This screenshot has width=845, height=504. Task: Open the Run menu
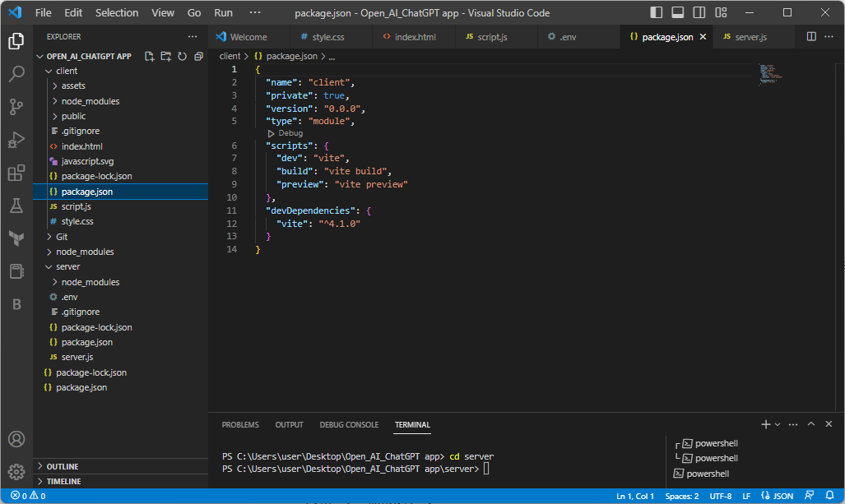coord(223,12)
